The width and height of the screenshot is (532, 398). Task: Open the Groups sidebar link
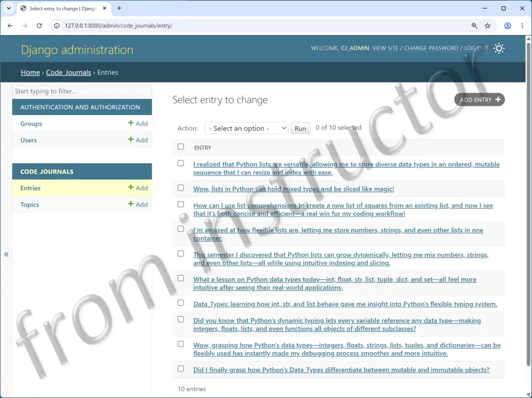(31, 123)
